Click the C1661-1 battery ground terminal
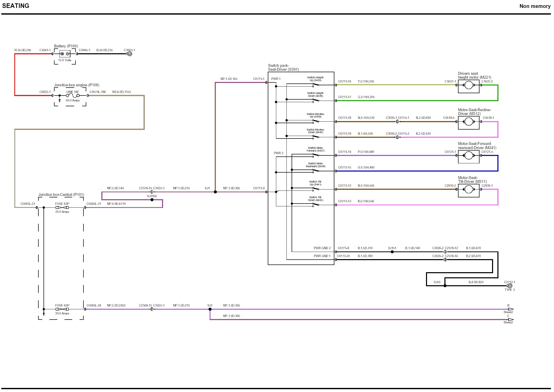 click(130, 54)
